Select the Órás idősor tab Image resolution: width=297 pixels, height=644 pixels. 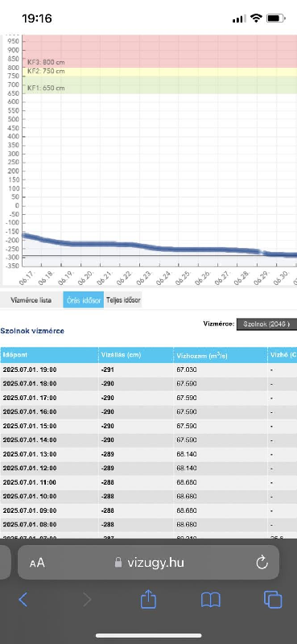pos(84,300)
